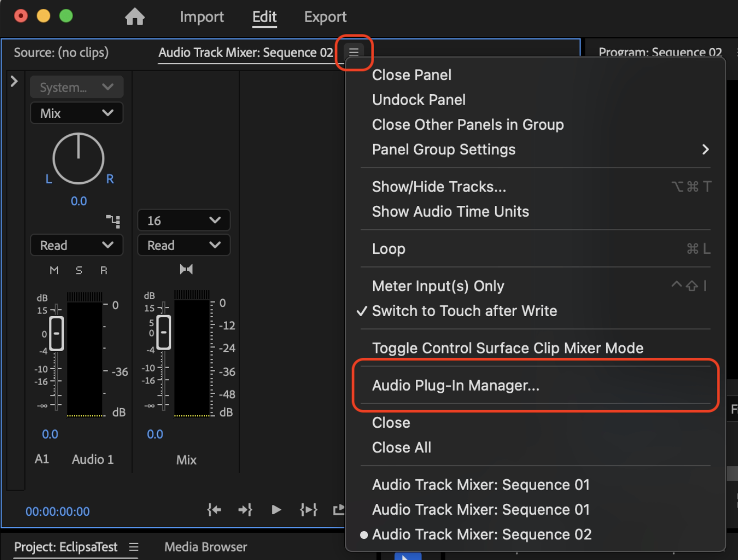Open the Mix output dropdown

(77, 113)
